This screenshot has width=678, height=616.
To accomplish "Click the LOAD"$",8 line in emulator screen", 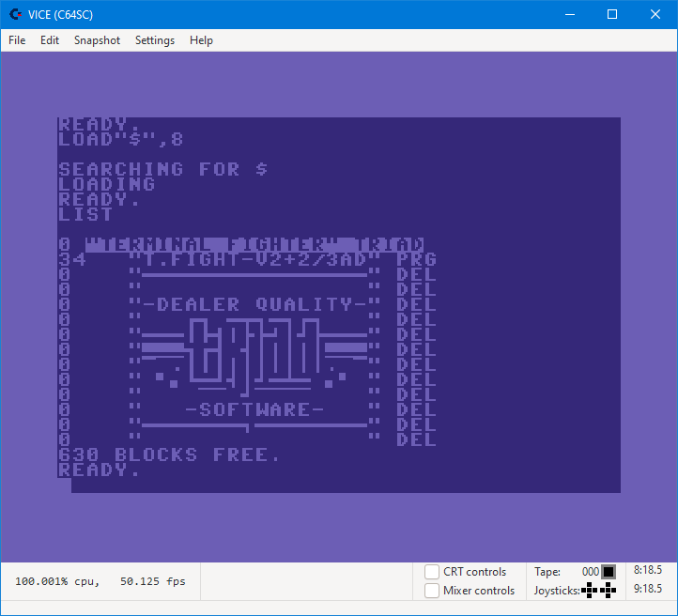I will tap(120, 140).
